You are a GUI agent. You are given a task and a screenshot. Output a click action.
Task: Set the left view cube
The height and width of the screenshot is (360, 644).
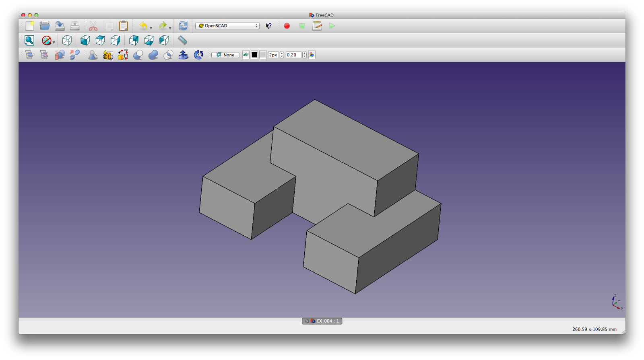coord(164,40)
